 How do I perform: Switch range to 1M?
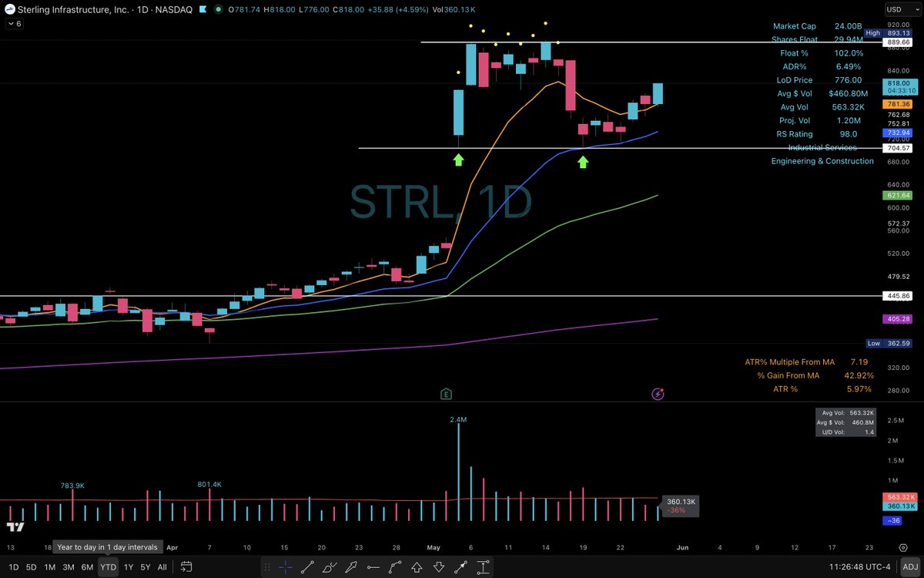click(x=50, y=567)
